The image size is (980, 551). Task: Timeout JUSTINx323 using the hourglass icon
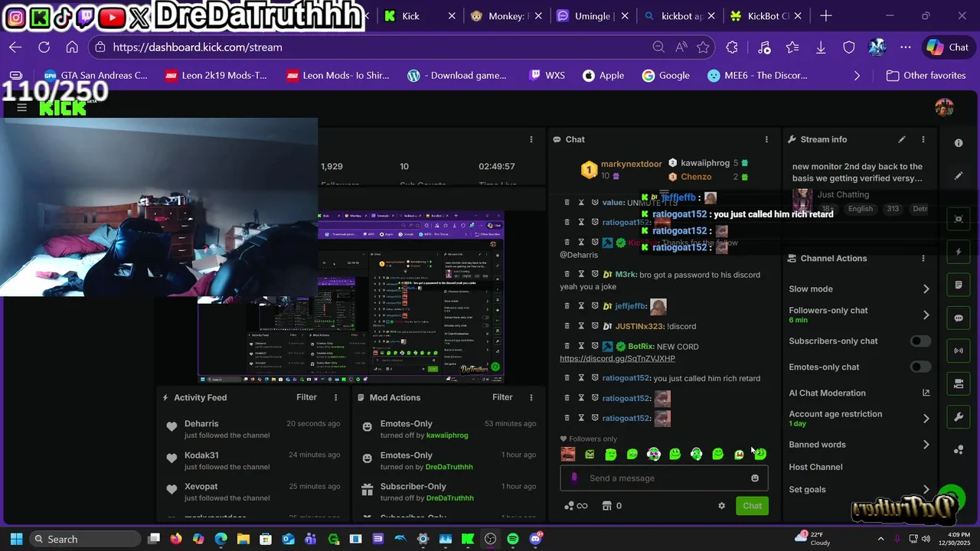[581, 326]
